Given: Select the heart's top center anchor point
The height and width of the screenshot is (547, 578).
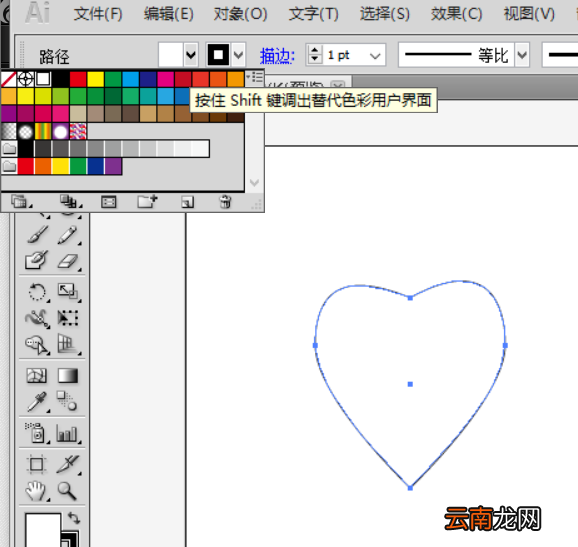Looking at the screenshot, I should point(410,298).
